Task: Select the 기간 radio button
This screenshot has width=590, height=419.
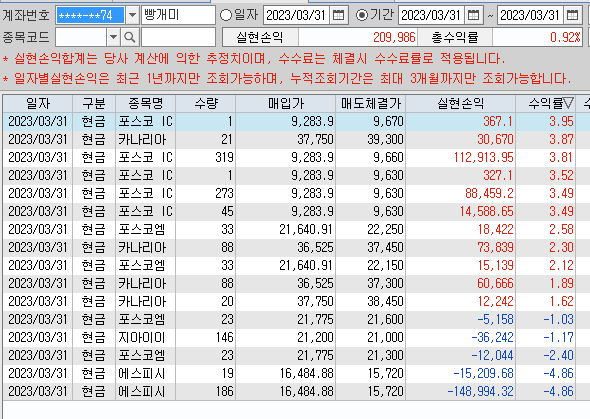Action: (x=362, y=15)
